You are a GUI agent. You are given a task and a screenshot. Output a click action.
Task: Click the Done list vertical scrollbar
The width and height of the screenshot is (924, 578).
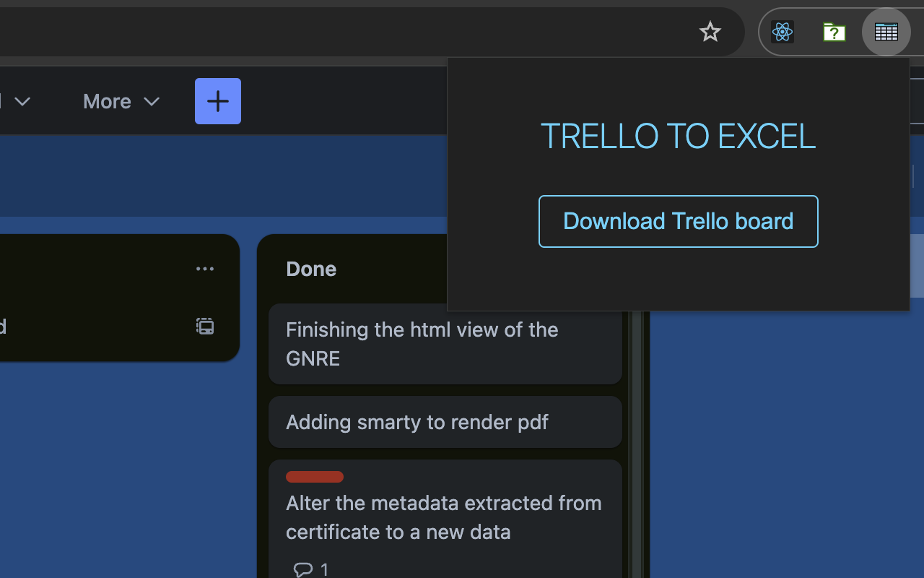(637, 444)
